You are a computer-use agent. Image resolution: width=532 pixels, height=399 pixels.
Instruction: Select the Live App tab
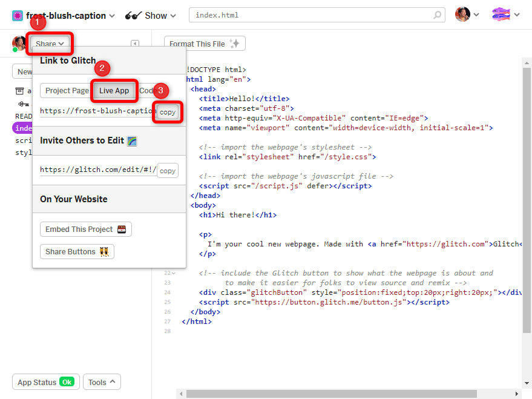114,91
